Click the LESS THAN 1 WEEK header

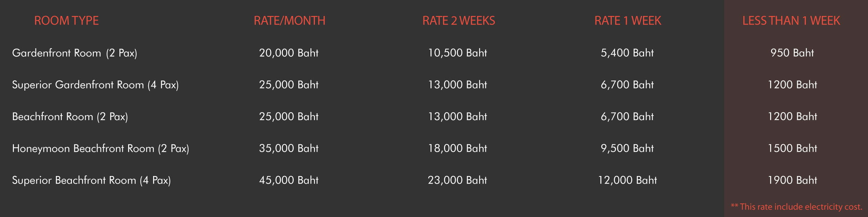(791, 21)
